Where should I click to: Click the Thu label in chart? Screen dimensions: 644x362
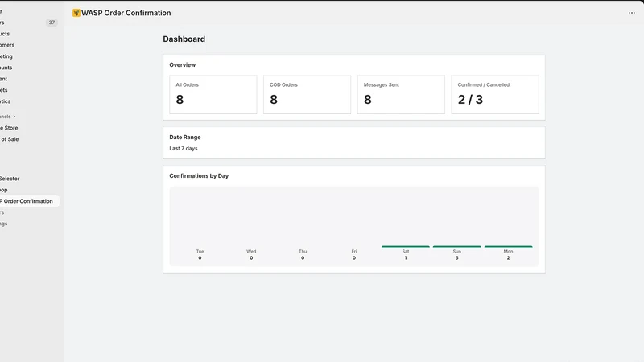pyautogui.click(x=303, y=251)
